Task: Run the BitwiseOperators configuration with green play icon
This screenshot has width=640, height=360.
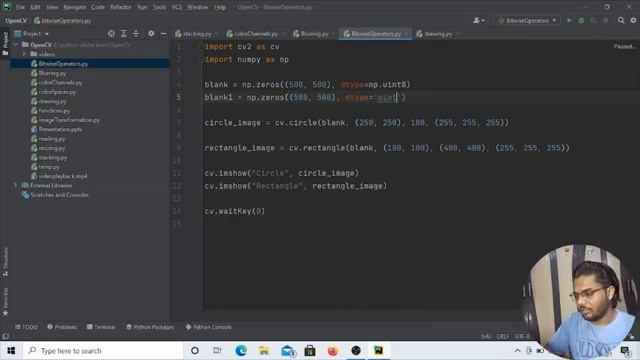Action: coord(569,20)
